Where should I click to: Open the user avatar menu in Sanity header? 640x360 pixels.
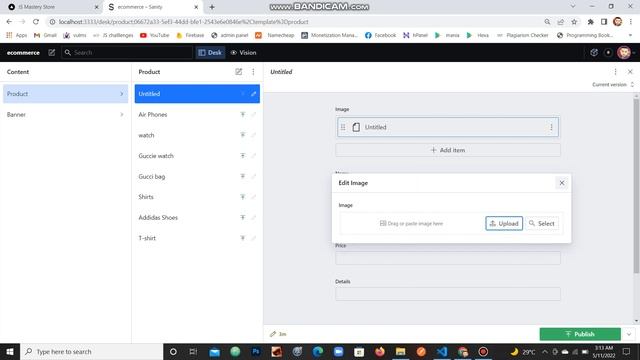tap(624, 53)
